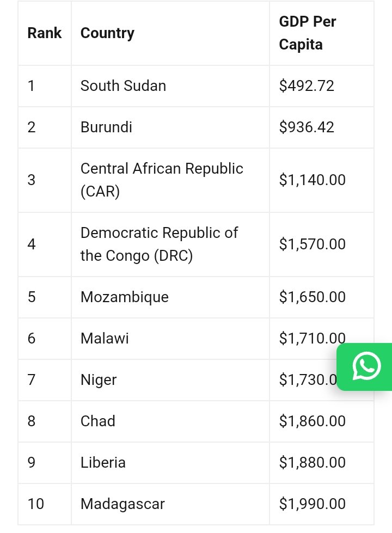Click the Malawi country name
The height and width of the screenshot is (533, 392).
pyautogui.click(x=105, y=339)
